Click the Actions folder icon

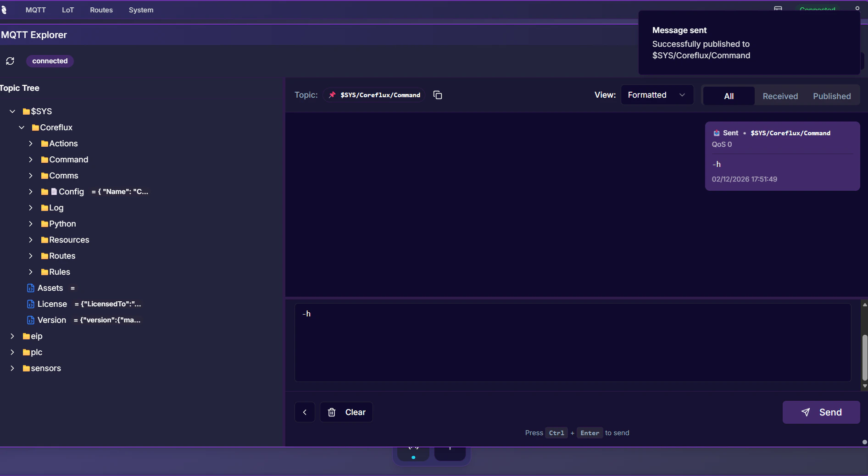(x=45, y=144)
